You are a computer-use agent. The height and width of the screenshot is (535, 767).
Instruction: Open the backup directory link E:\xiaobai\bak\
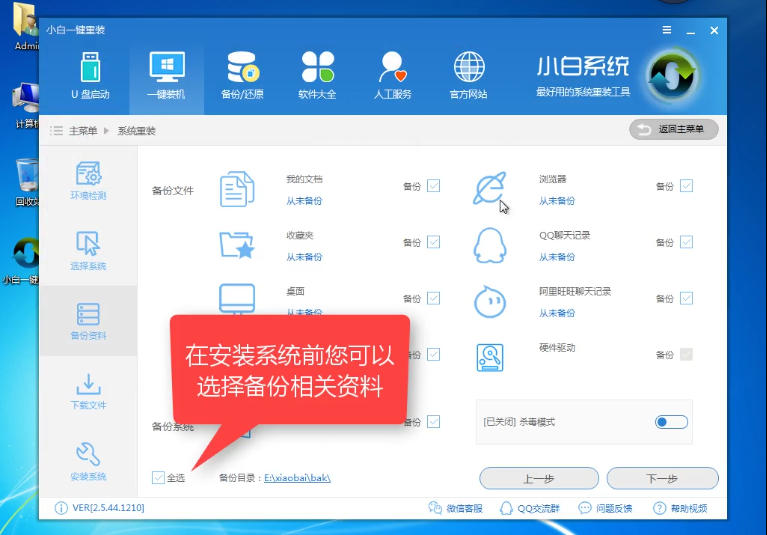[x=297, y=478]
